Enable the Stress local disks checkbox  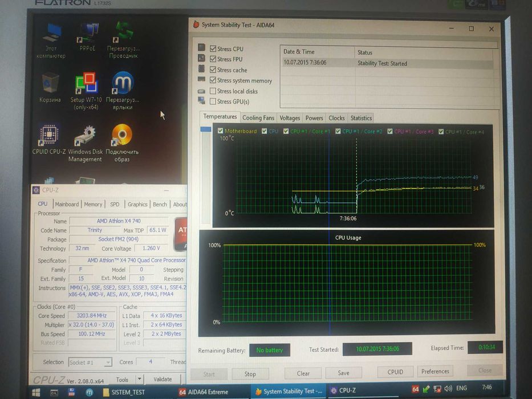click(x=213, y=91)
